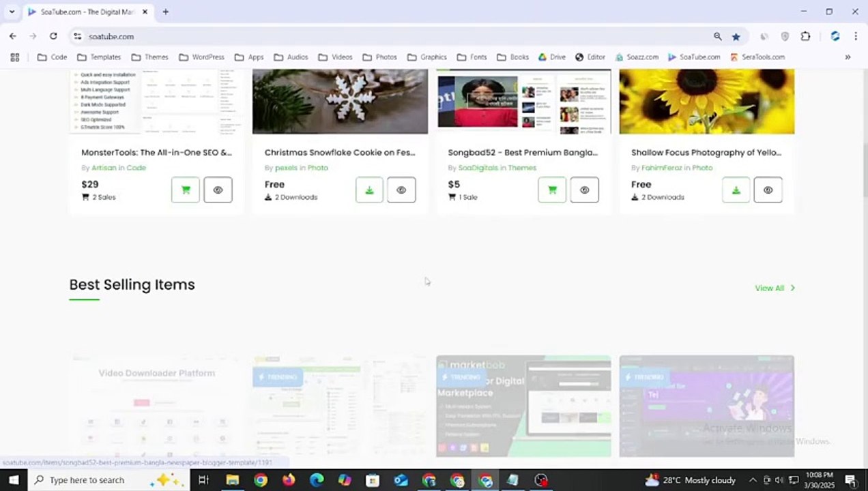Reload the current page
Viewport: 868px width, 491px height.
(53, 36)
